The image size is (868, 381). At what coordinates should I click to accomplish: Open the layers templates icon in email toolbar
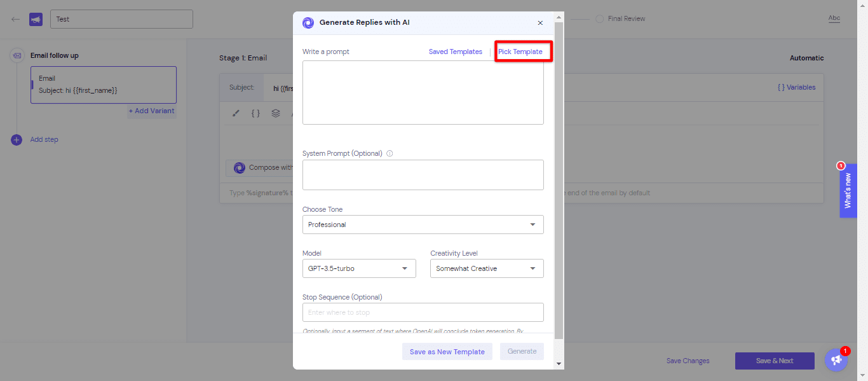pyautogui.click(x=275, y=113)
